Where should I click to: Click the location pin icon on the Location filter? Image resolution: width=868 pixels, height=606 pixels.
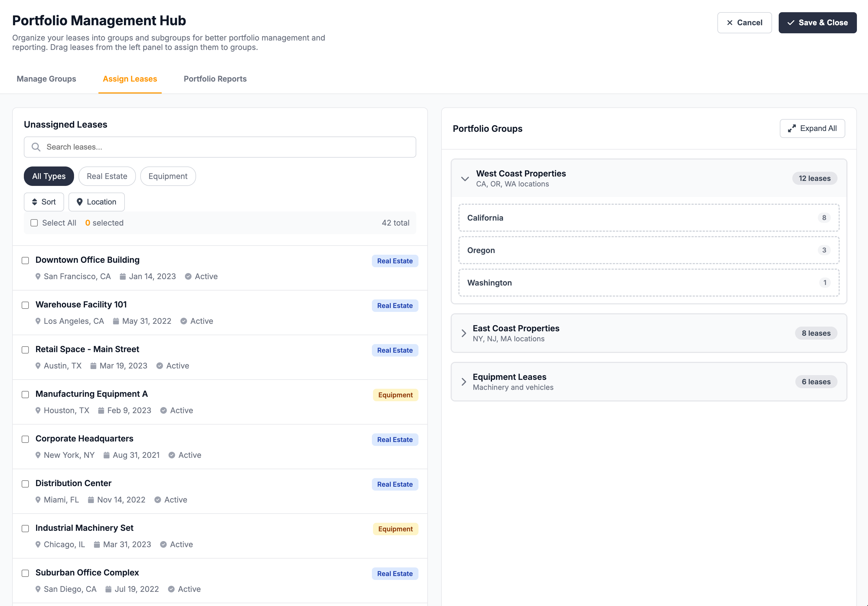click(x=80, y=202)
